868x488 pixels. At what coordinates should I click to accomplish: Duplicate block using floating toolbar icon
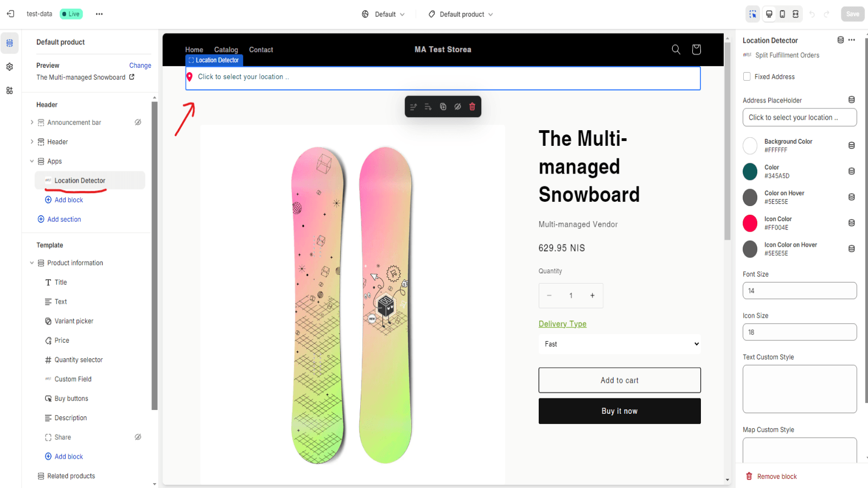point(443,107)
